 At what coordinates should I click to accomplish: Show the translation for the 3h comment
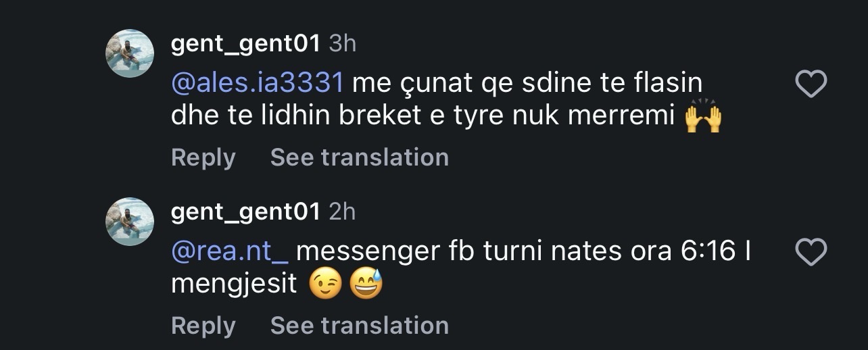point(359,157)
